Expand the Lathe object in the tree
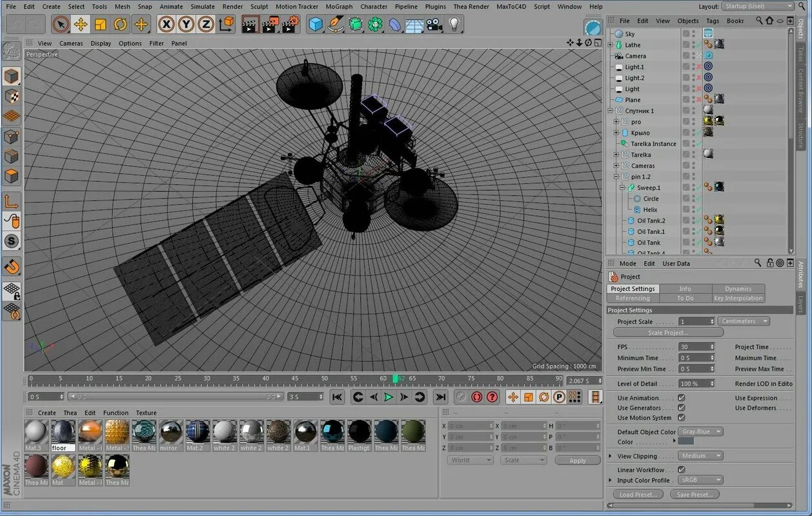Viewport: 812px width, 516px height. 610,45
